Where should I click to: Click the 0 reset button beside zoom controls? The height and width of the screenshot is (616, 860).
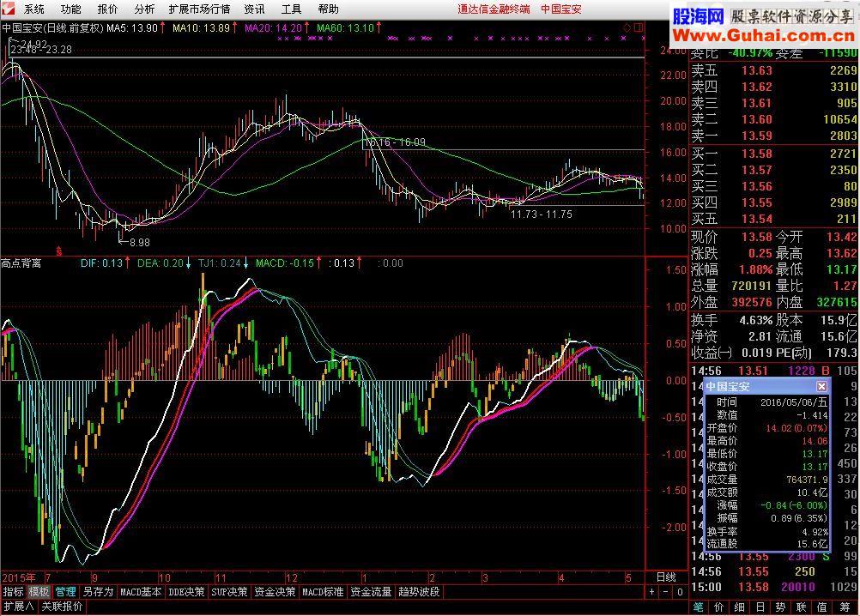680,592
